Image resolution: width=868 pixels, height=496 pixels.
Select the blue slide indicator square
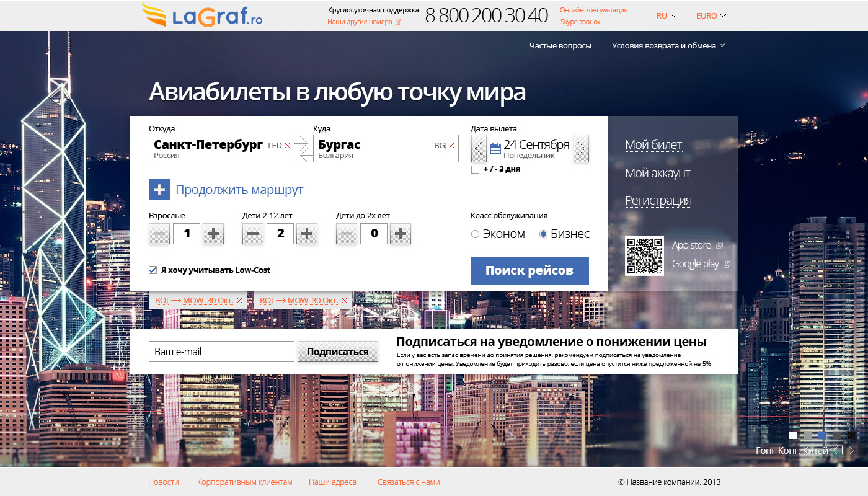pos(822,435)
